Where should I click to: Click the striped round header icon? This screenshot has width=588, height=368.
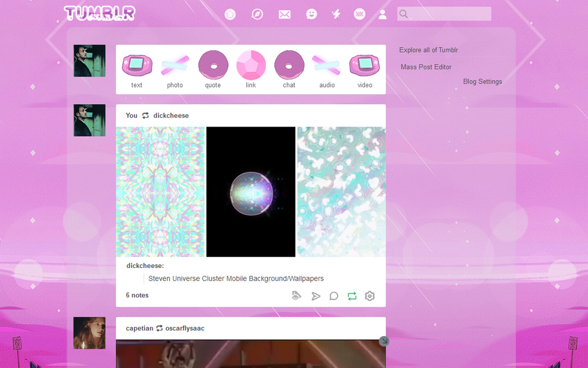coord(359,14)
